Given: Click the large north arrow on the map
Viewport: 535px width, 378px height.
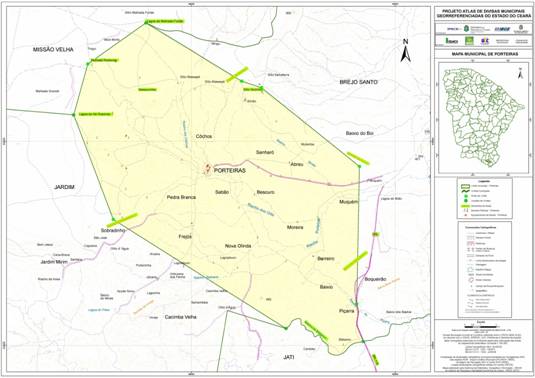Looking at the screenshot, I should coord(405,50).
